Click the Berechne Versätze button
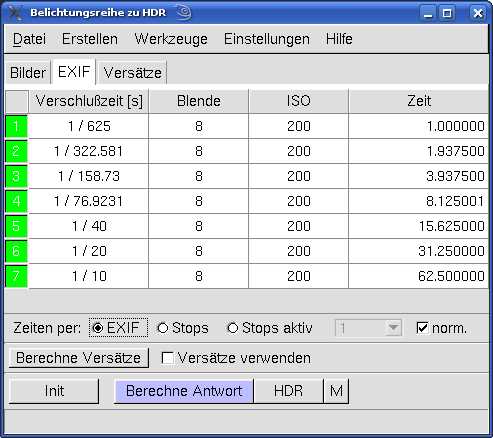 pyautogui.click(x=79, y=358)
